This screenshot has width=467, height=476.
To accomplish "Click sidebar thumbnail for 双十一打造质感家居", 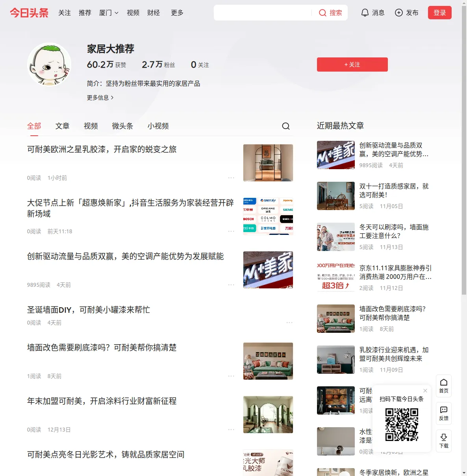I will (336, 196).
